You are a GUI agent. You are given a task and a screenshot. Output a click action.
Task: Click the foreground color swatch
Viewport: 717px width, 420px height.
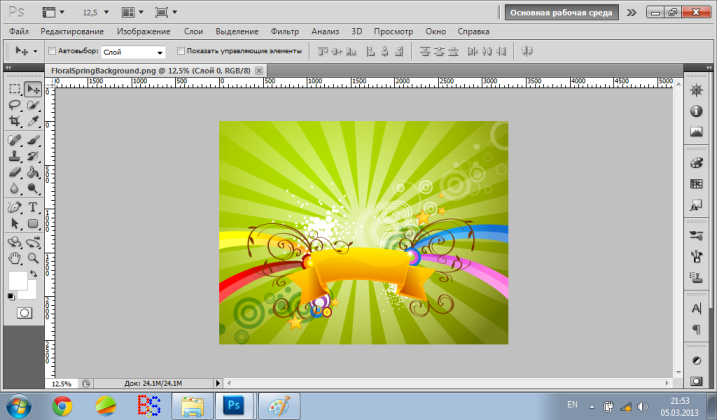coord(19,280)
